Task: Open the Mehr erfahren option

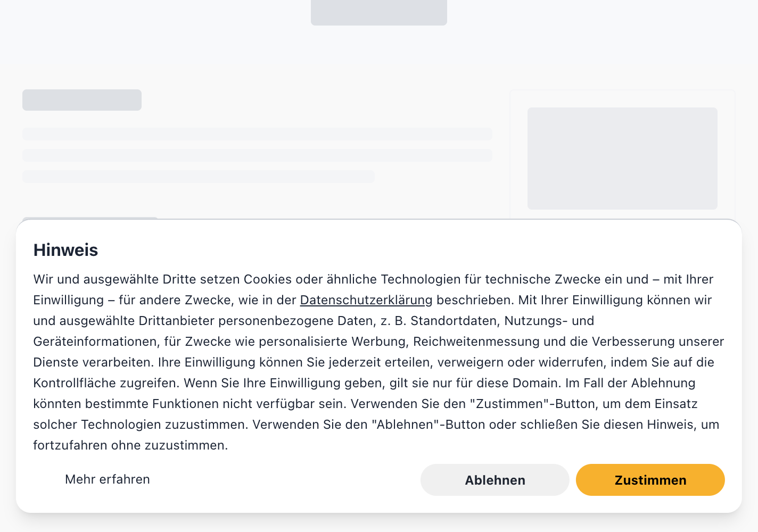Action: click(108, 479)
